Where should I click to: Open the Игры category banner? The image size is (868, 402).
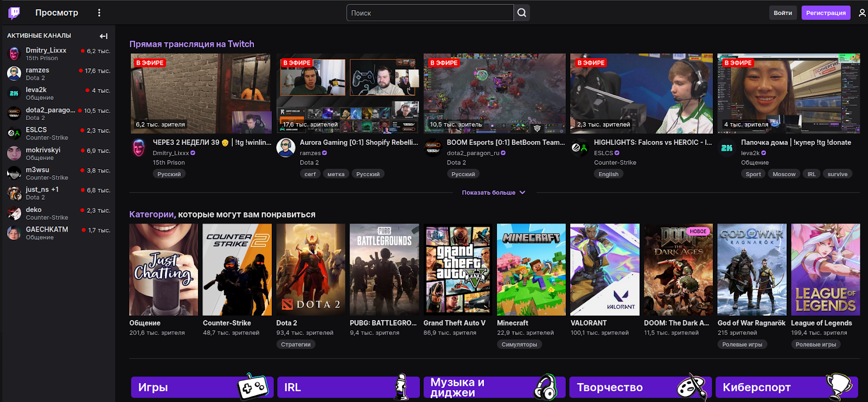tap(202, 387)
